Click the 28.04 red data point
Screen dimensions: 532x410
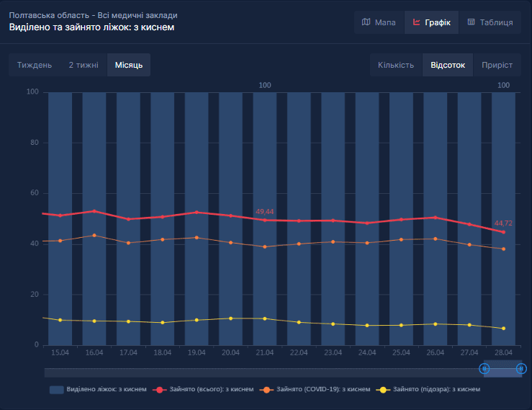point(503,232)
